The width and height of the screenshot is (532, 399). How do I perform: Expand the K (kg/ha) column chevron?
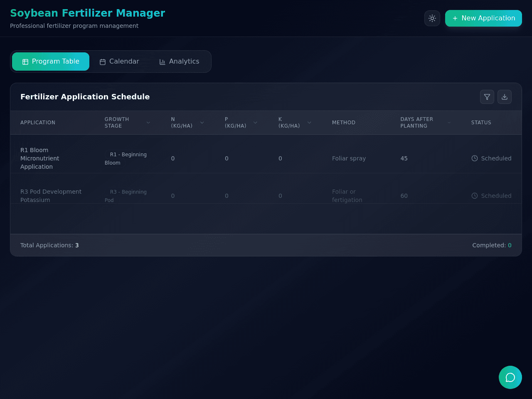pyautogui.click(x=309, y=123)
